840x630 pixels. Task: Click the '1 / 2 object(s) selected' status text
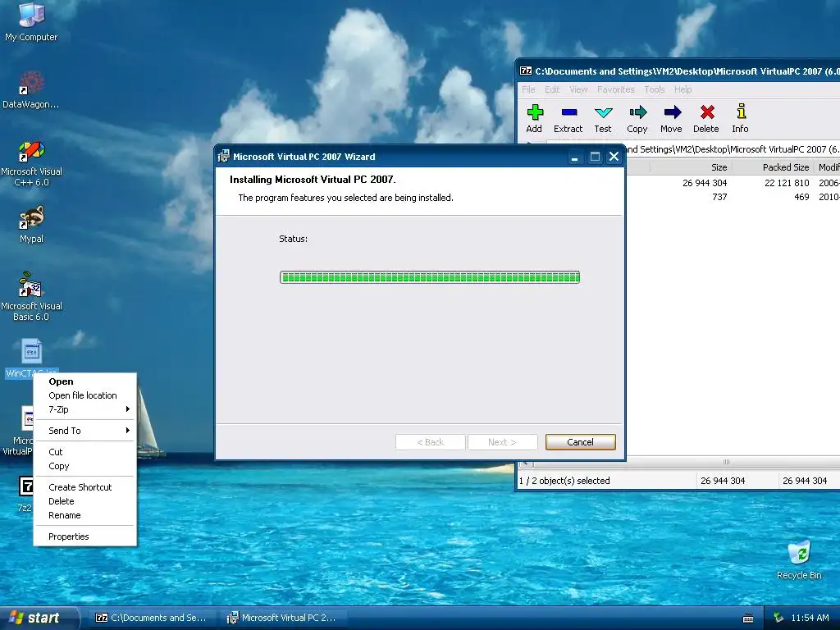point(564,481)
